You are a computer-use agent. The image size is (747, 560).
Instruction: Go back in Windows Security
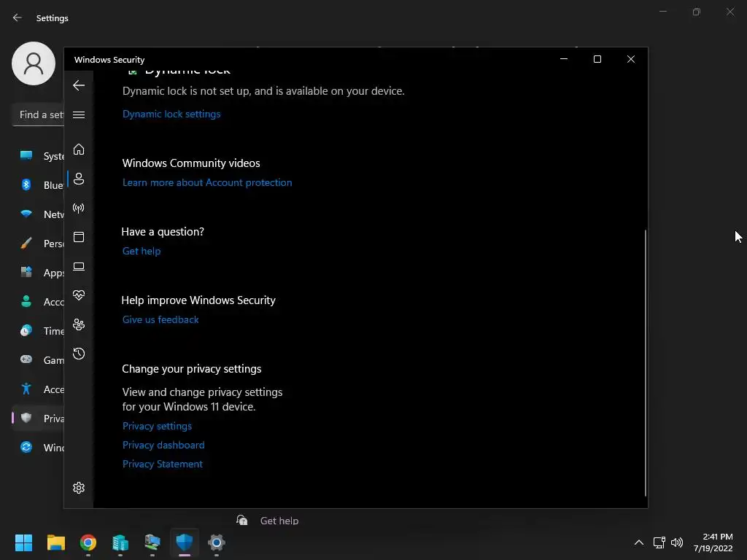79,86
